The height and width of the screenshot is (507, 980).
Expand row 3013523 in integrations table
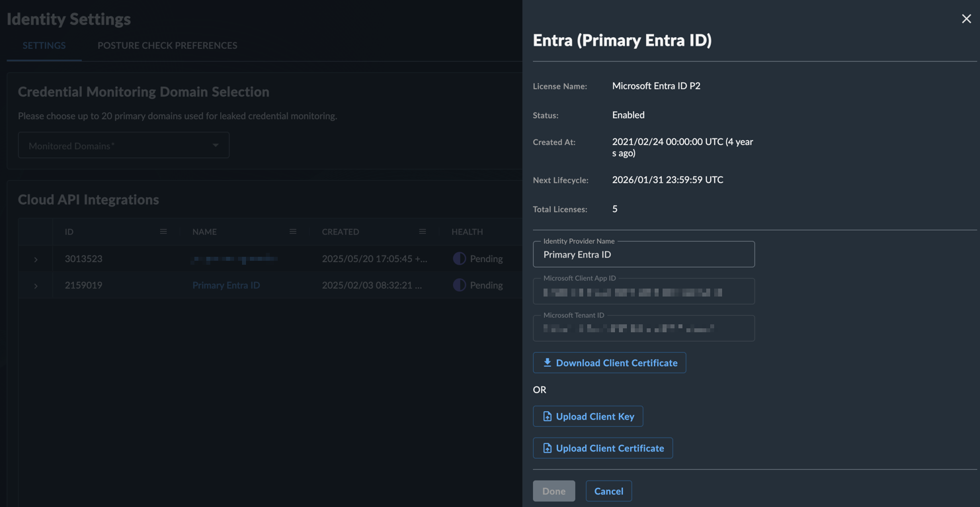(36, 259)
